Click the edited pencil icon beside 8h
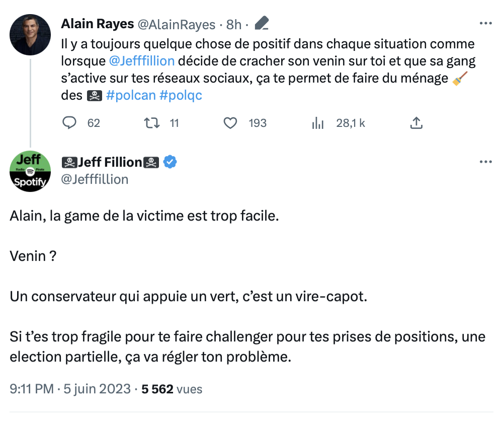Viewport: 504px width, 423px height. [262, 23]
